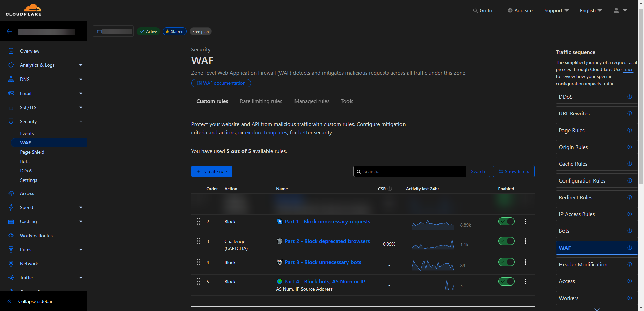Open three-dot menu for Part 2 rule

click(525, 241)
